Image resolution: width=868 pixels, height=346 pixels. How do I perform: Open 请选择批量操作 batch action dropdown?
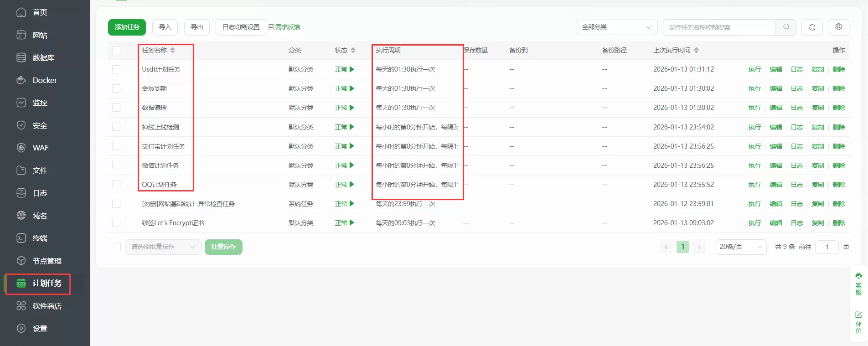163,247
